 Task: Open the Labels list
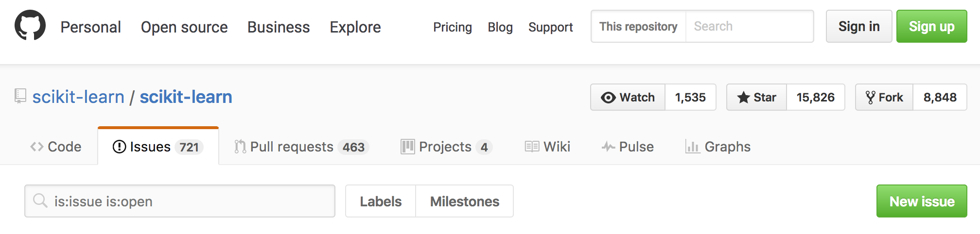click(x=381, y=201)
